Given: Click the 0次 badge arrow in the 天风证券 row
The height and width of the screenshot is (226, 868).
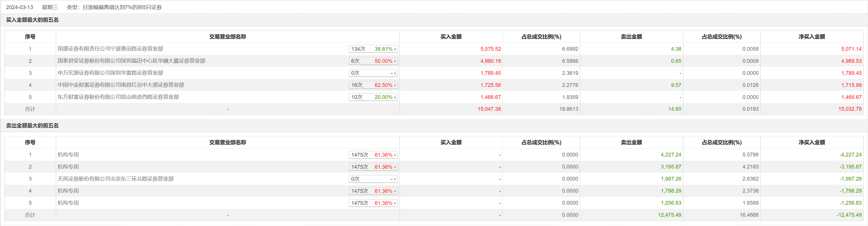Looking at the screenshot, I should [x=395, y=179].
